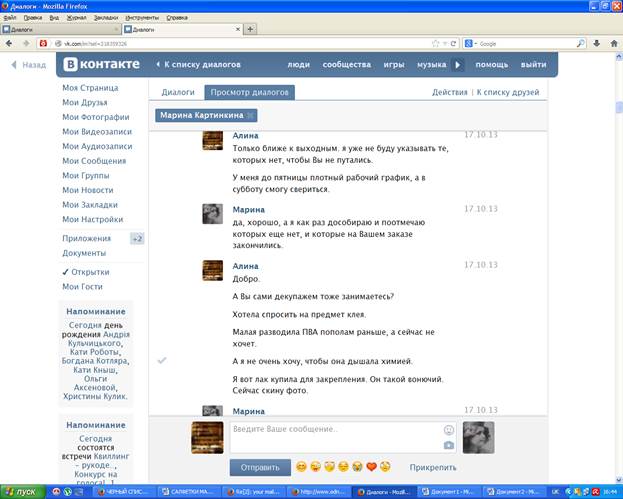The height and width of the screenshot is (499, 623).
Task: Click the reload page icon in address bar
Action: (x=453, y=43)
